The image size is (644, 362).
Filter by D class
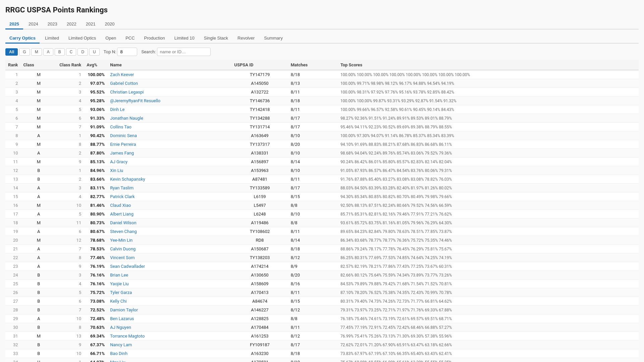click(83, 52)
